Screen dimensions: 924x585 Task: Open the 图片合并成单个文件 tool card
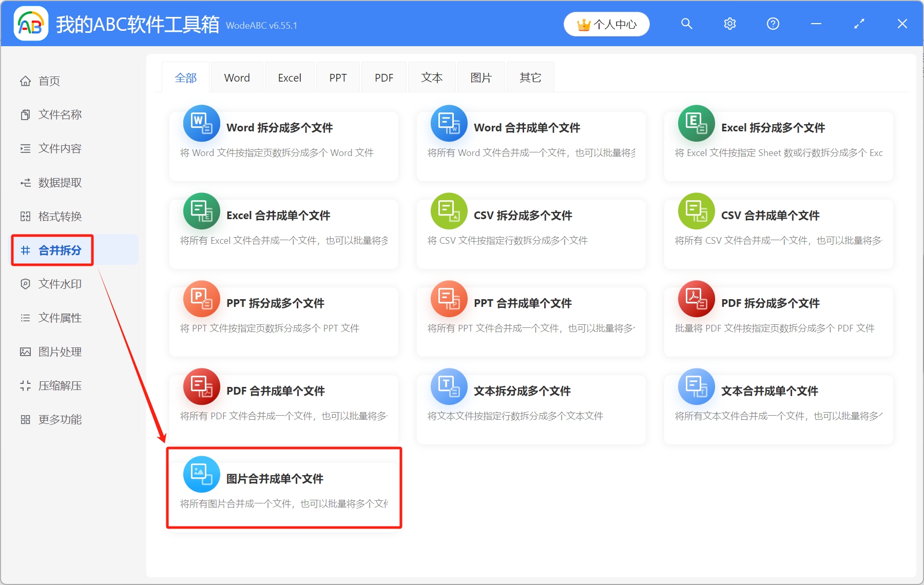click(282, 488)
